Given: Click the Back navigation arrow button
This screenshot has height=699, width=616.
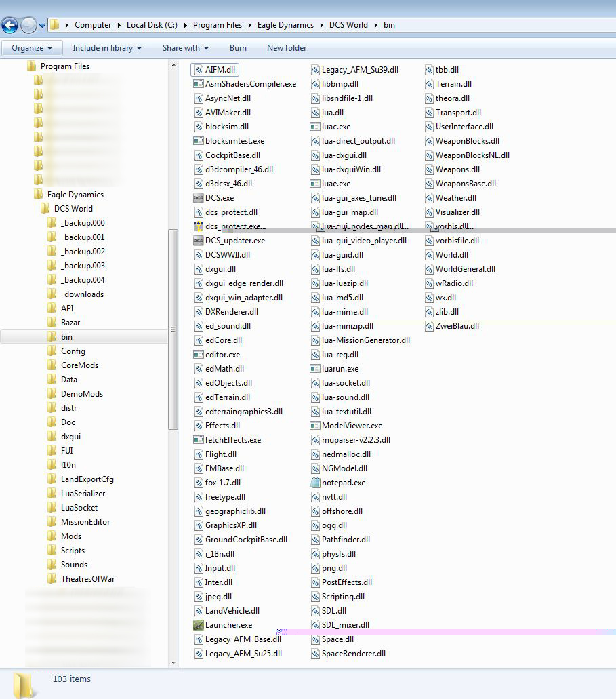Looking at the screenshot, I should pos(10,26).
